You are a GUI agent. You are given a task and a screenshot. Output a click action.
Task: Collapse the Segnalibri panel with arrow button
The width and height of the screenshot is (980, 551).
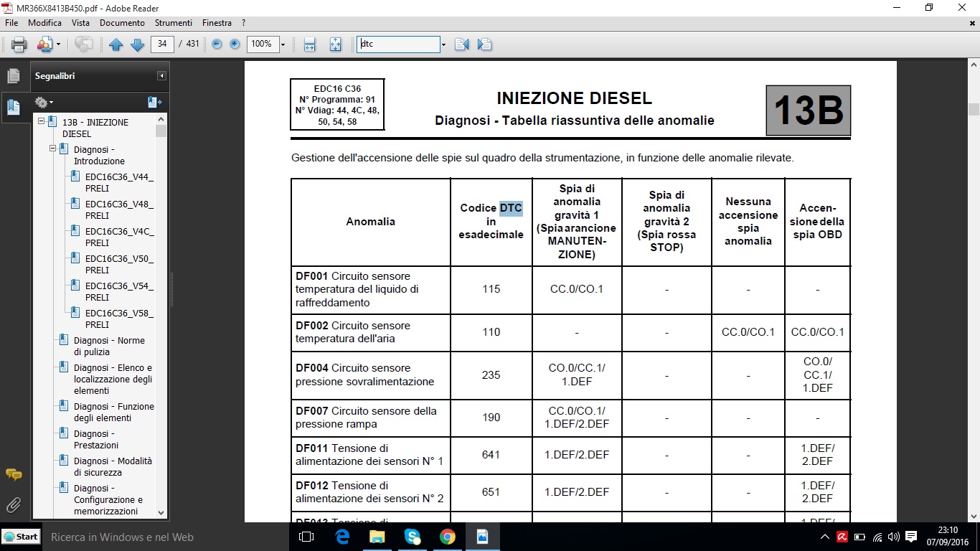click(x=162, y=76)
